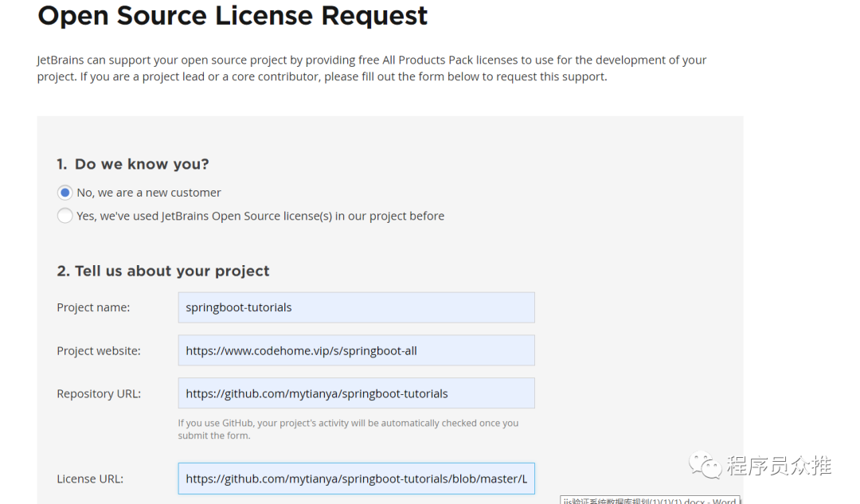Click the "Project website:" label
This screenshot has height=504, width=860.
tap(99, 350)
